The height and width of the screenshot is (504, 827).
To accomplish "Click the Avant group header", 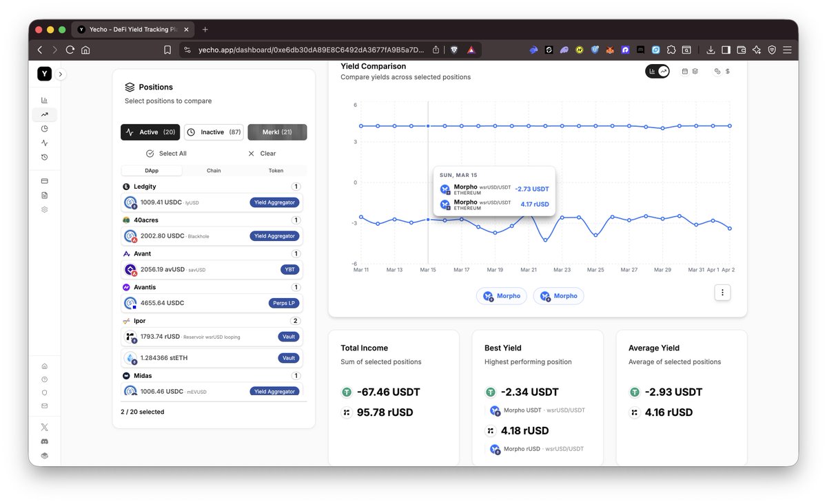I will pos(212,254).
